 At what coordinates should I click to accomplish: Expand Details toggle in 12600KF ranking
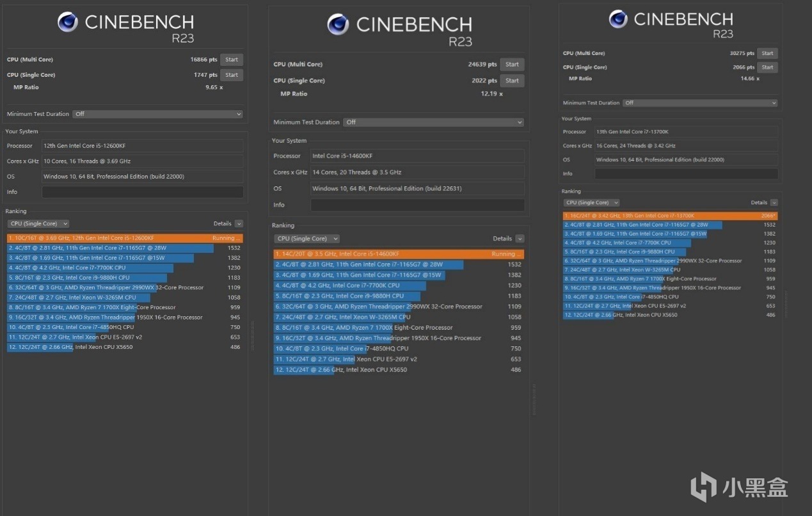pos(239,223)
